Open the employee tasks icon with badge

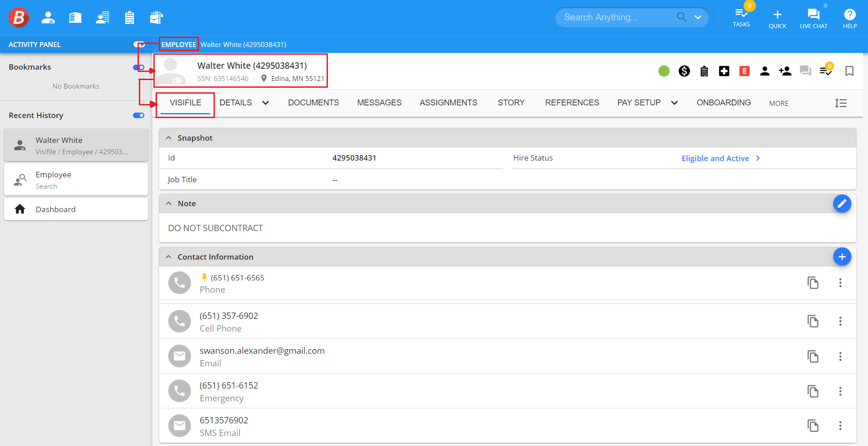point(826,70)
